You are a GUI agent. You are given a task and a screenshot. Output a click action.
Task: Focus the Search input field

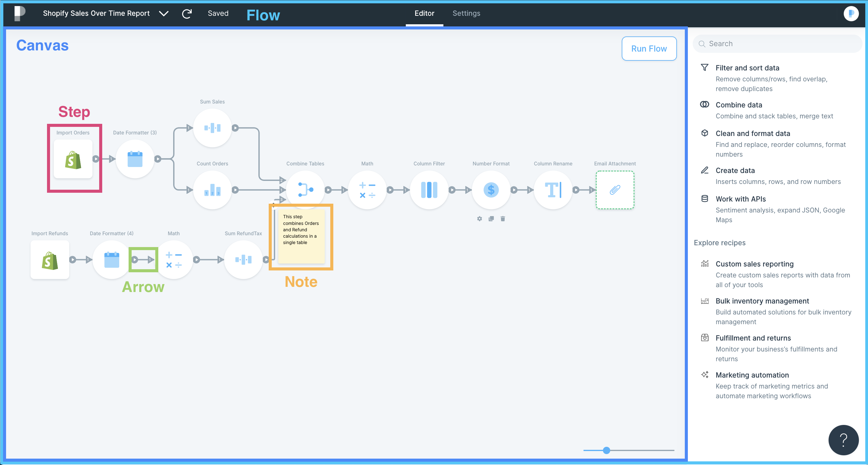click(777, 43)
